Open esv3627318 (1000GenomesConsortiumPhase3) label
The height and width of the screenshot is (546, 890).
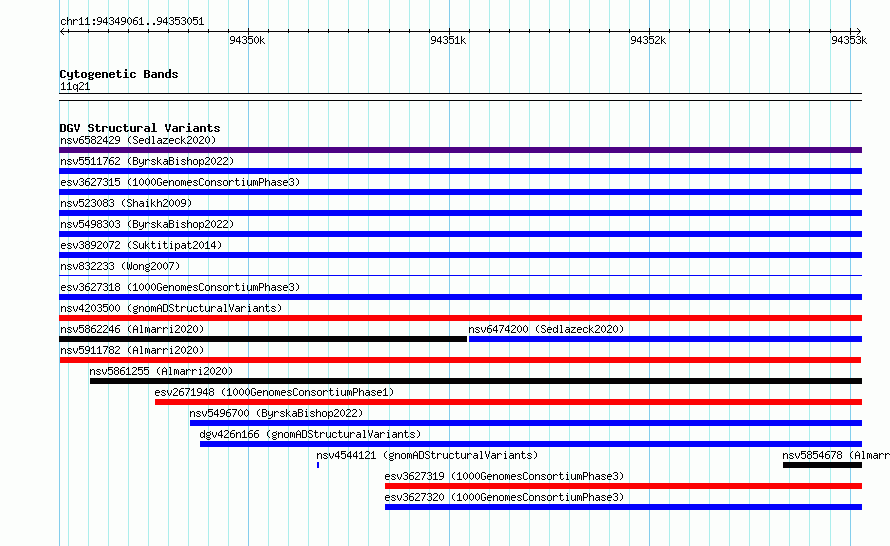coord(180,287)
